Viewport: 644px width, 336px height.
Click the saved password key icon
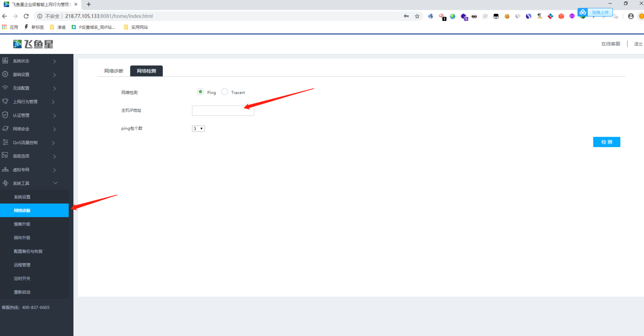(406, 16)
